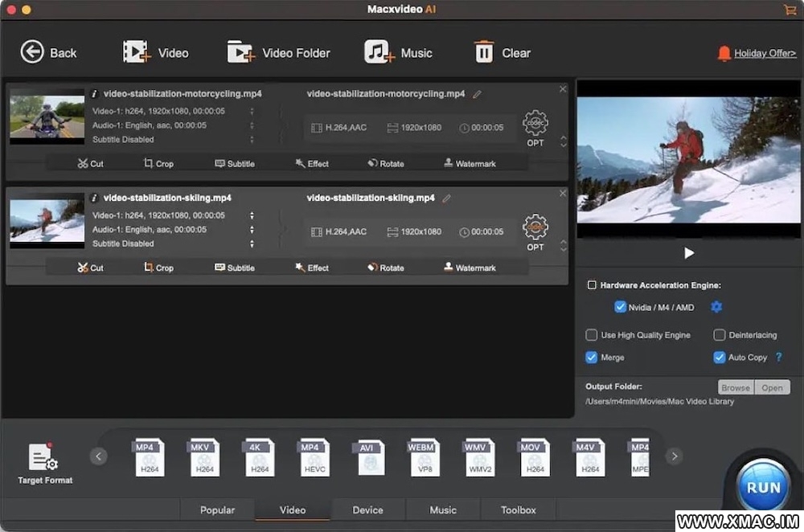This screenshot has height=532, width=804.
Task: Expand Video-1 track selector for skiing video
Action: [x=252, y=215]
